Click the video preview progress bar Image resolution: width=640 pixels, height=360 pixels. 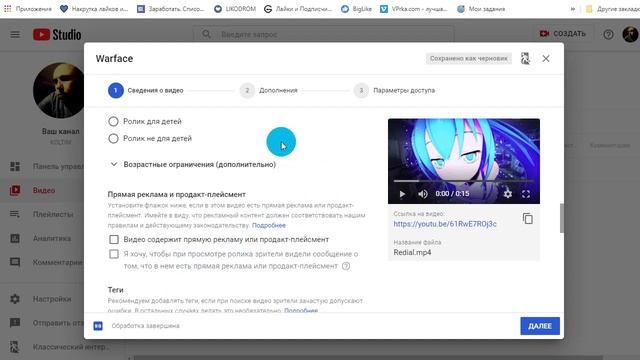point(464,180)
